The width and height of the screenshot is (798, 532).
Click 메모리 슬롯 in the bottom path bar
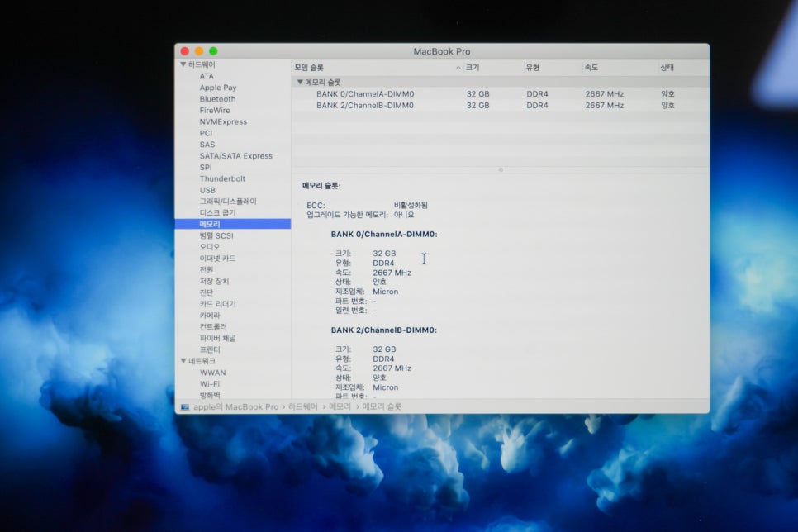coord(382,406)
